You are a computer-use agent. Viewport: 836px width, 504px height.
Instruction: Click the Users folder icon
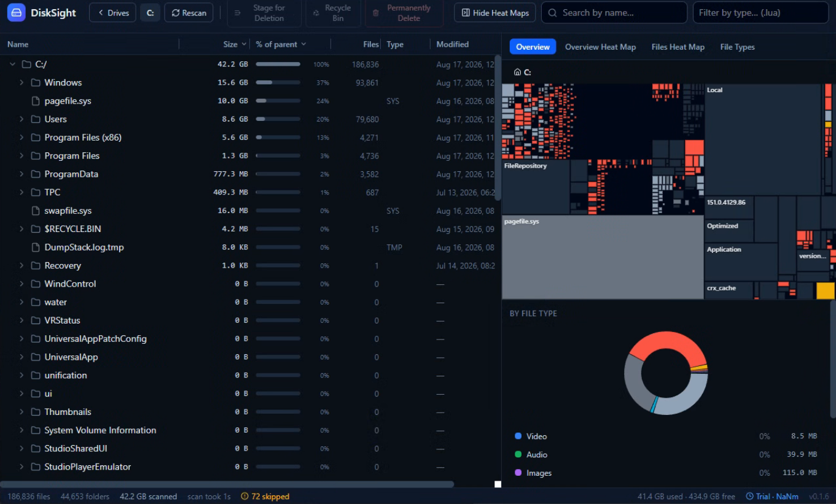click(36, 119)
